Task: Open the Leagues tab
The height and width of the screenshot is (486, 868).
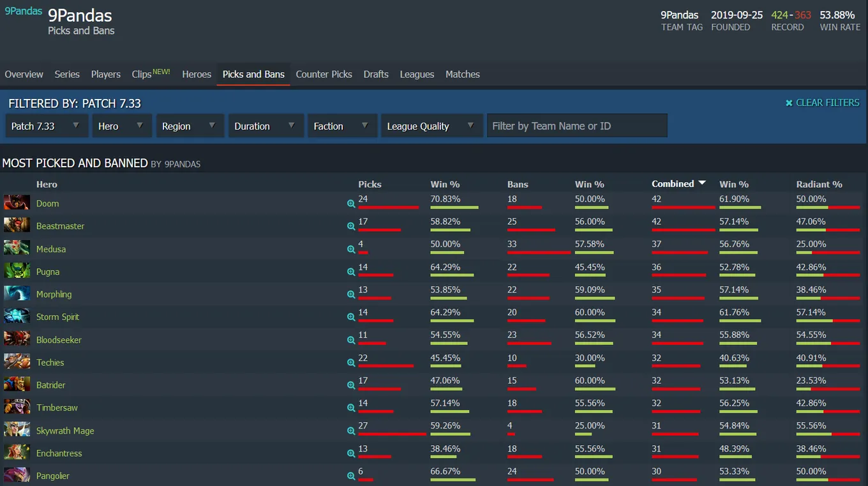Action: (417, 74)
